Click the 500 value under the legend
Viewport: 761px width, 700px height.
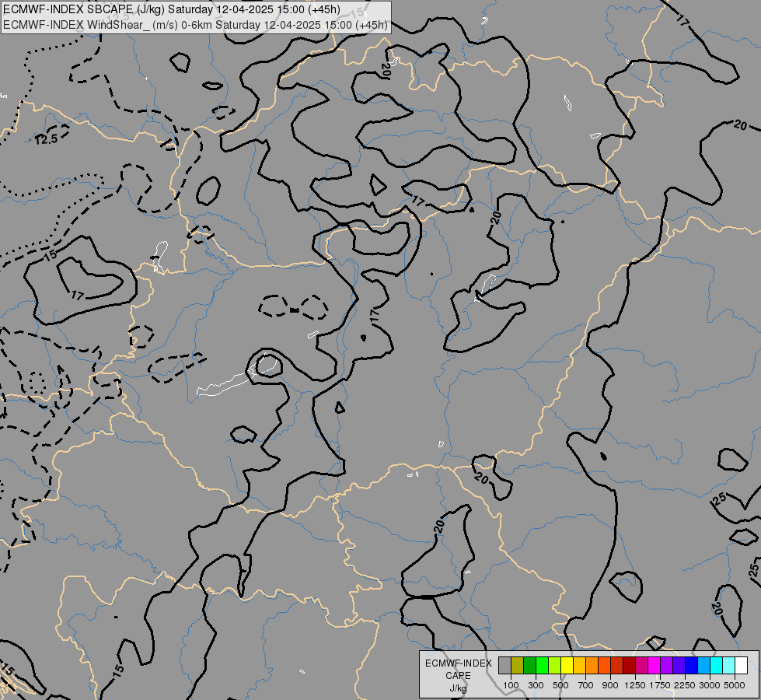560,685
